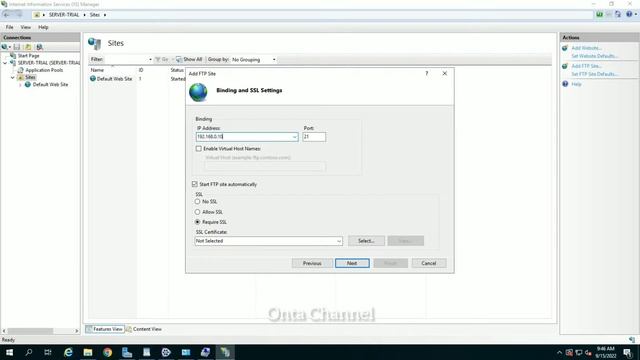Screen dimensions: 640x360
Task: Click Help link in Actions pane
Action: pyautogui.click(x=576, y=84)
